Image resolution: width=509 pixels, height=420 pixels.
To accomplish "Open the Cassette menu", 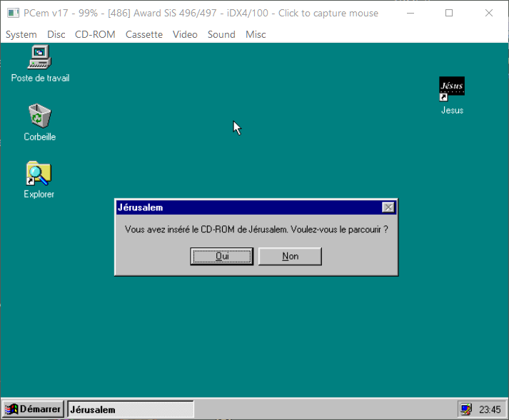I will click(143, 34).
